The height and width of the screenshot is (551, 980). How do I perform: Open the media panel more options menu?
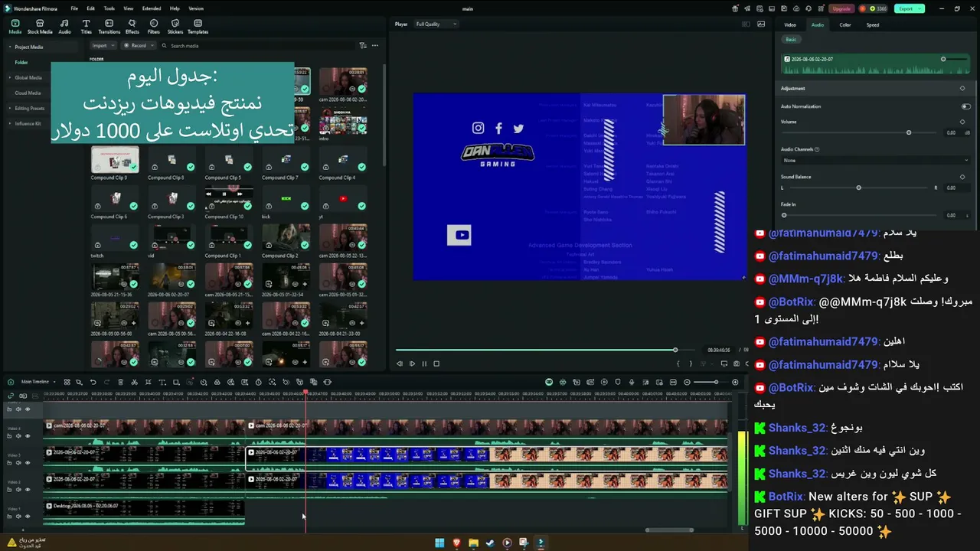tap(375, 46)
